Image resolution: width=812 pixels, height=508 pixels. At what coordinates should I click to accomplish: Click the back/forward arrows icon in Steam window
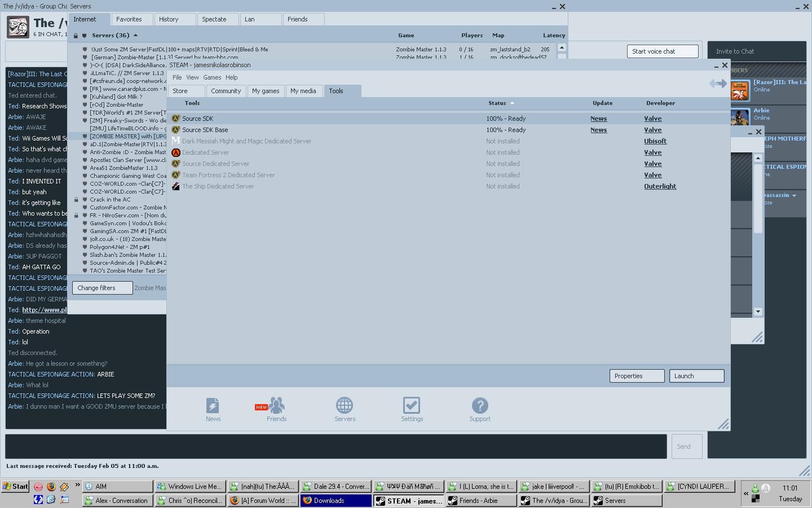(718, 84)
